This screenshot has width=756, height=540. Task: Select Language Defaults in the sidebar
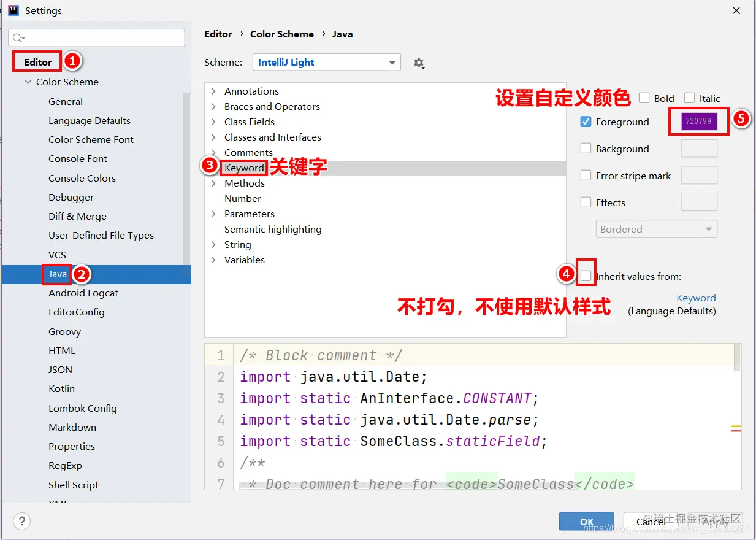(x=90, y=120)
